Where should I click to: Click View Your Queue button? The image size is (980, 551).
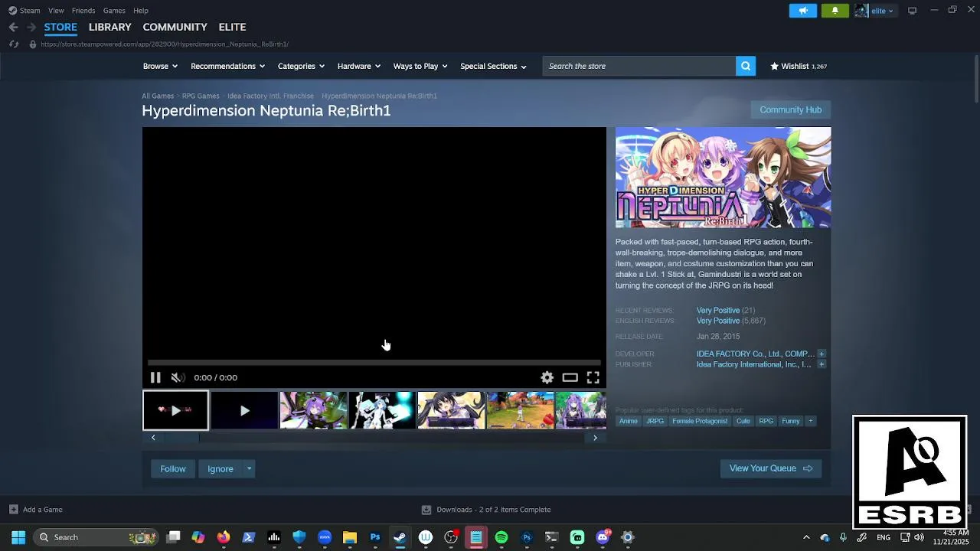pos(771,468)
